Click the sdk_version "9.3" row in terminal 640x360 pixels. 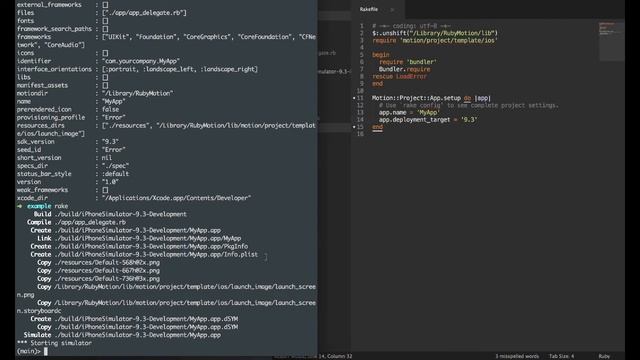pos(68,142)
